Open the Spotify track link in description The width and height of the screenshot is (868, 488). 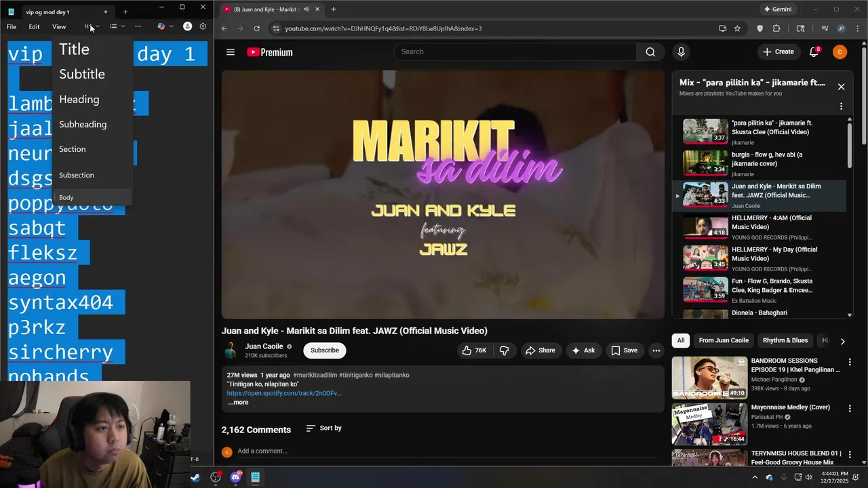coord(284,393)
